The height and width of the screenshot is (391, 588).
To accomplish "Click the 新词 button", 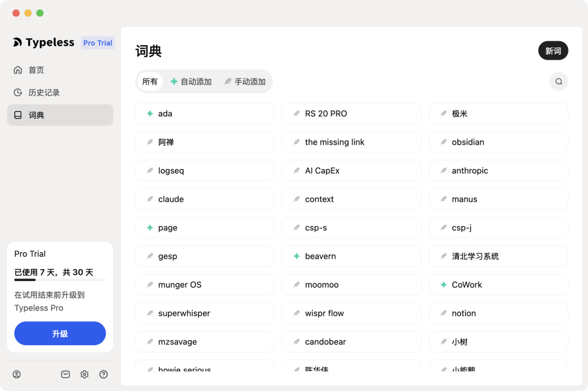I will pos(553,51).
